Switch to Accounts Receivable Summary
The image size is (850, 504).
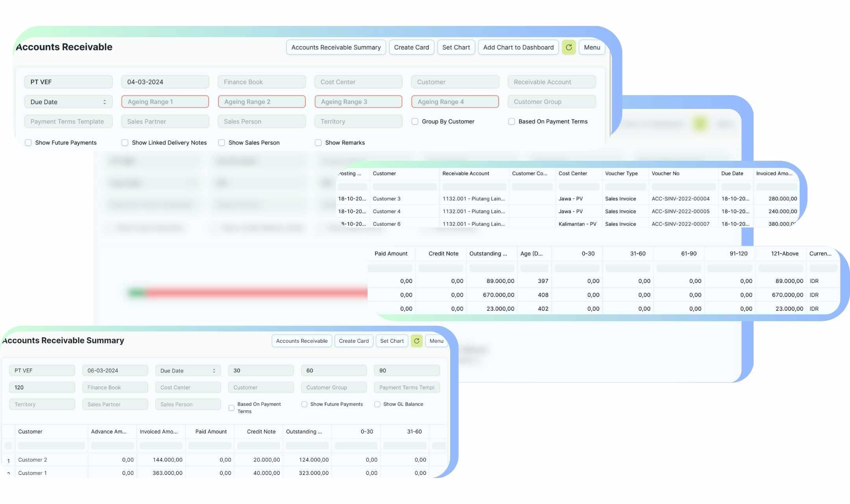[336, 47]
